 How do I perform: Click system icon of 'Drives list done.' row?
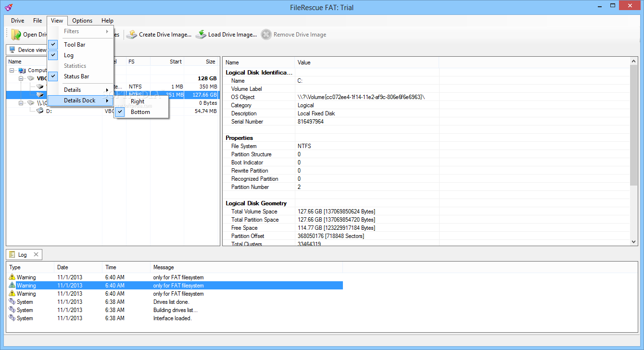12,302
